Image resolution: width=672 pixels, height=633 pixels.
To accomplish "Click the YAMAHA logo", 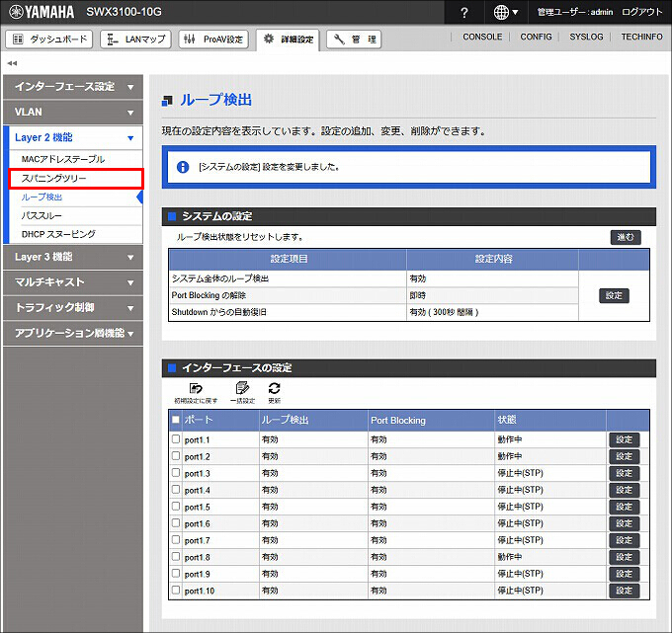I will (x=42, y=12).
